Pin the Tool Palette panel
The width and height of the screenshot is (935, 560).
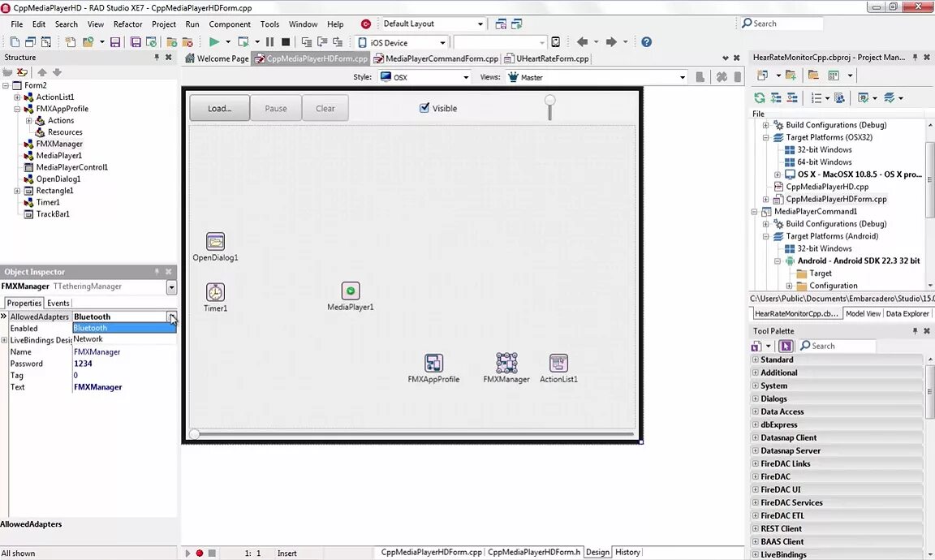[x=915, y=330]
